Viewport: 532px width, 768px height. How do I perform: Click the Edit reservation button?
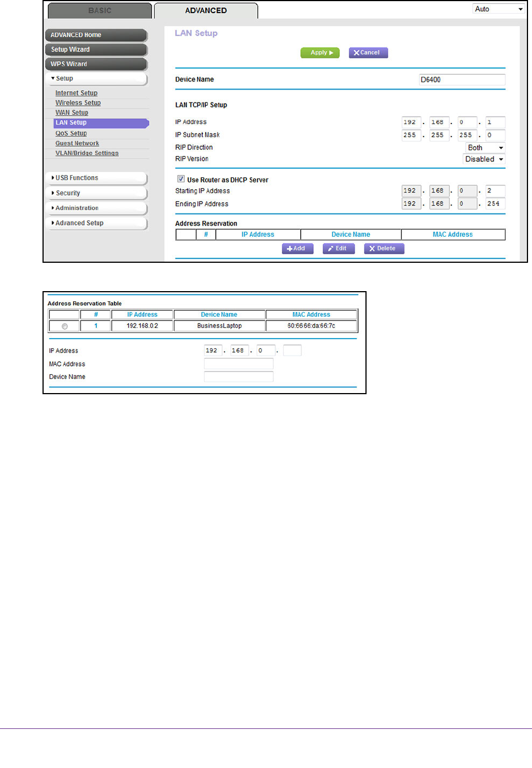pos(339,249)
